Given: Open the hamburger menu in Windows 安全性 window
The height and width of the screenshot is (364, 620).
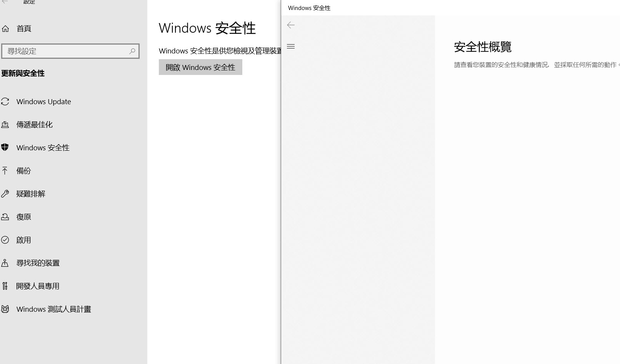Looking at the screenshot, I should 291,47.
